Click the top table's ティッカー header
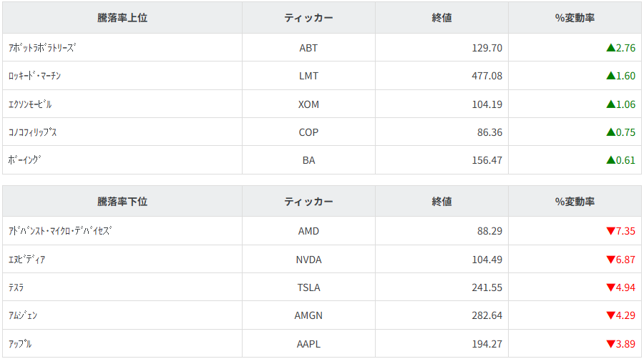The height and width of the screenshot is (359, 644). pyautogui.click(x=308, y=18)
